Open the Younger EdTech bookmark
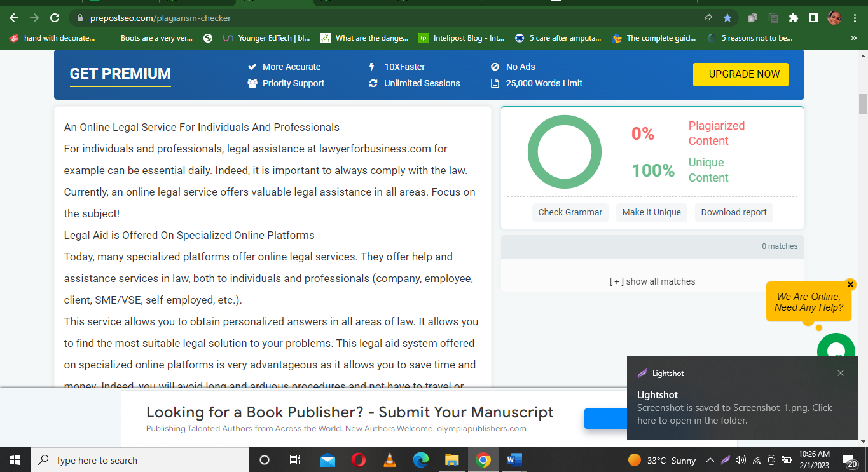The image size is (868, 472). (266, 38)
